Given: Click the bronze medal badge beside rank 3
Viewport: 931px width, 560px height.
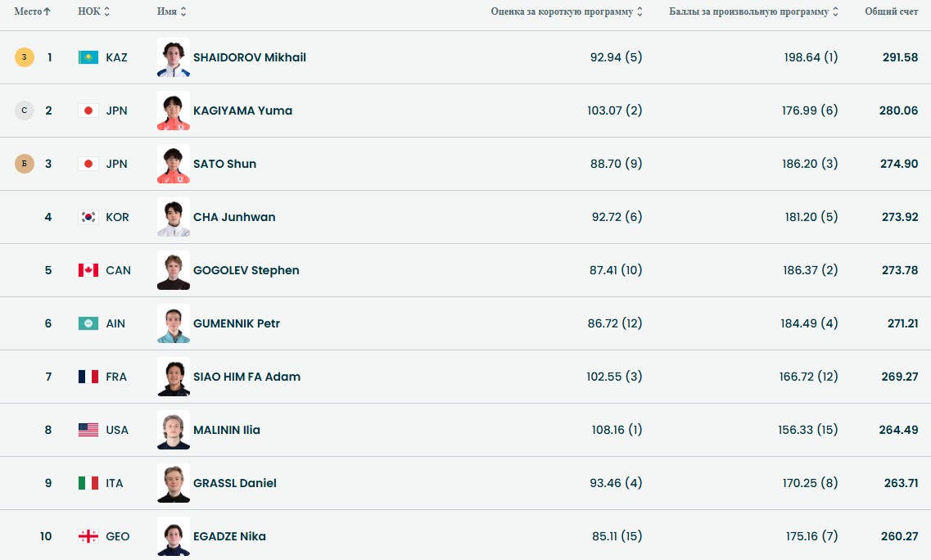Looking at the screenshot, I should [x=25, y=164].
